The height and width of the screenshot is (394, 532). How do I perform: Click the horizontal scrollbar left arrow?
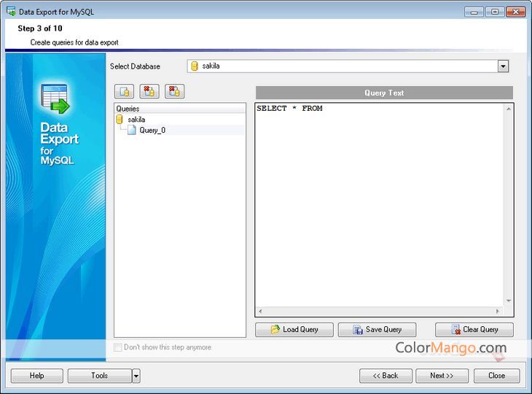pyautogui.click(x=260, y=311)
